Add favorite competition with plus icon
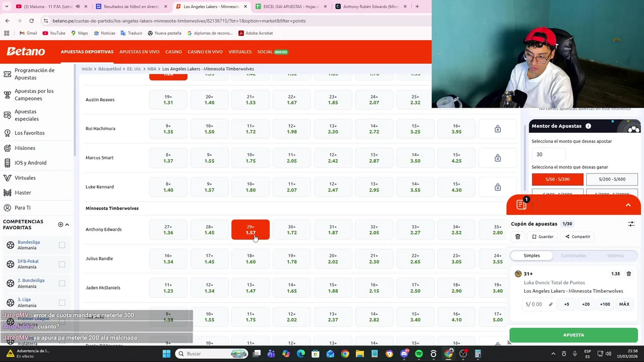The image size is (644, 362). (x=60, y=225)
